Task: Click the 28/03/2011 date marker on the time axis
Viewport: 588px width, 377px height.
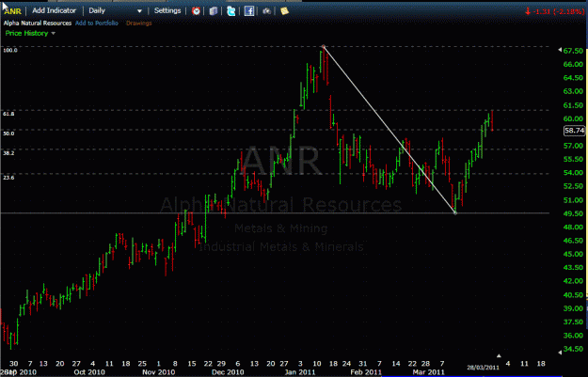Action: 483,368
